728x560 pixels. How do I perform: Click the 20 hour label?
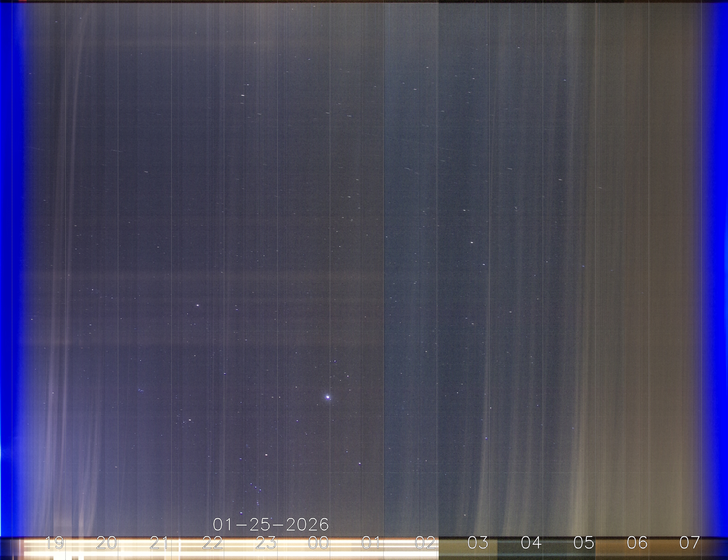(x=107, y=543)
